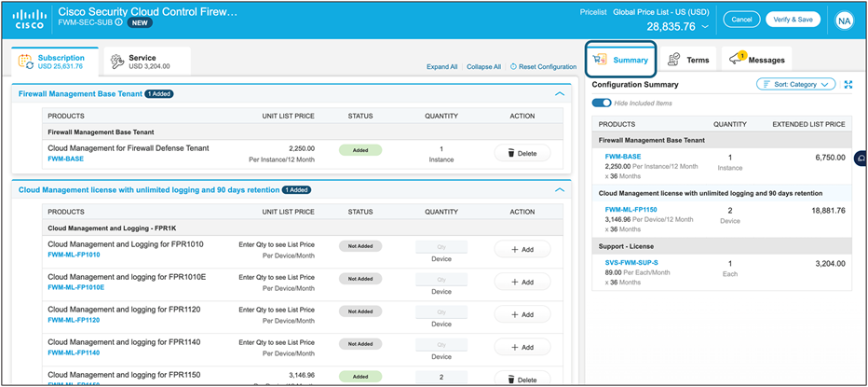Click quantity field for FPR1010
868x387 pixels.
point(441,247)
